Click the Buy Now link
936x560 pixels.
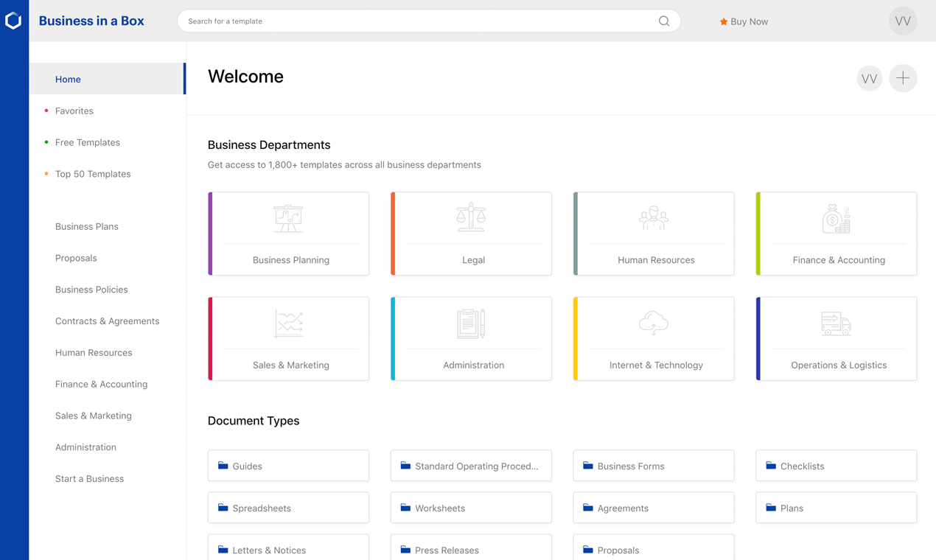pyautogui.click(x=744, y=21)
